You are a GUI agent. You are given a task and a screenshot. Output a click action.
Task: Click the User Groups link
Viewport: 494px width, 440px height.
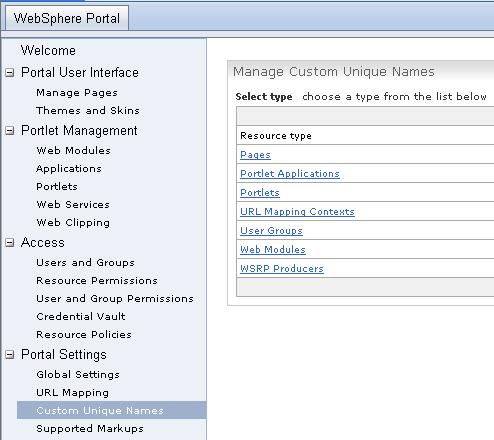coord(271,231)
